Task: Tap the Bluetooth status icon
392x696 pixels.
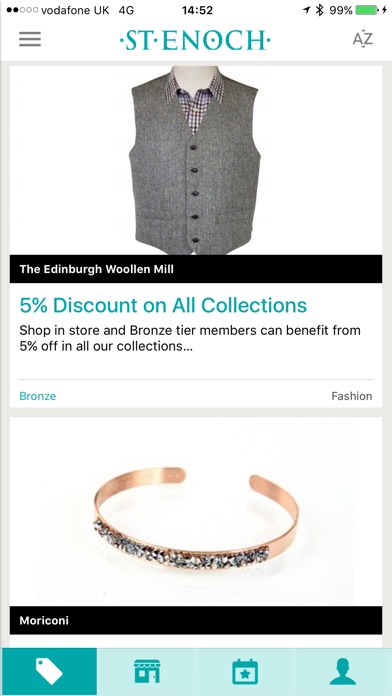Action: tap(320, 10)
